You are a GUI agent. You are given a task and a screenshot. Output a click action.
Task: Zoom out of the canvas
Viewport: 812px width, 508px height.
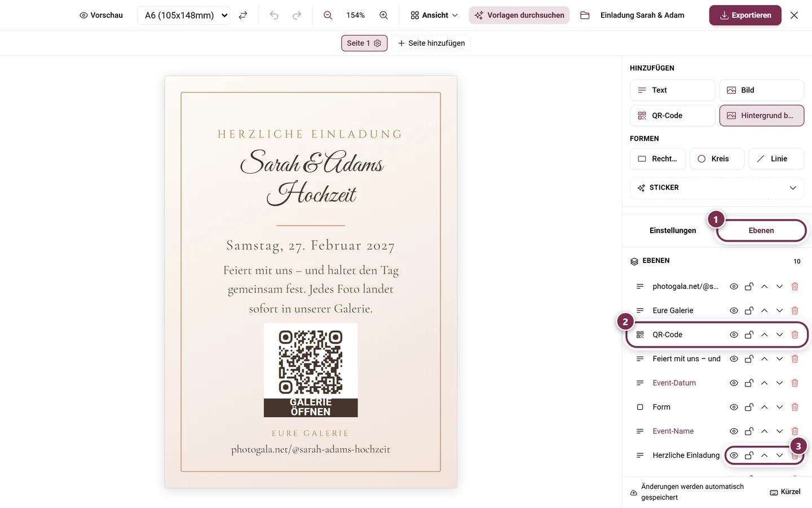328,15
